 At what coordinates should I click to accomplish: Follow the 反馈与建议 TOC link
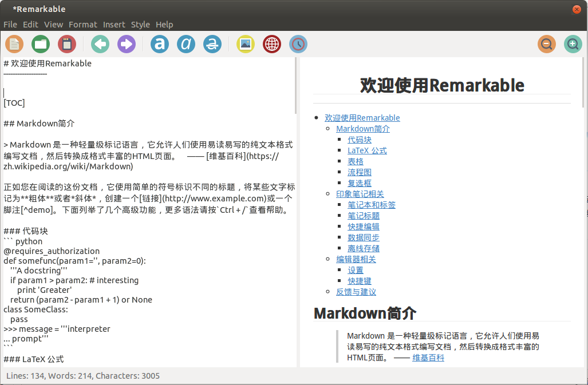[356, 292]
